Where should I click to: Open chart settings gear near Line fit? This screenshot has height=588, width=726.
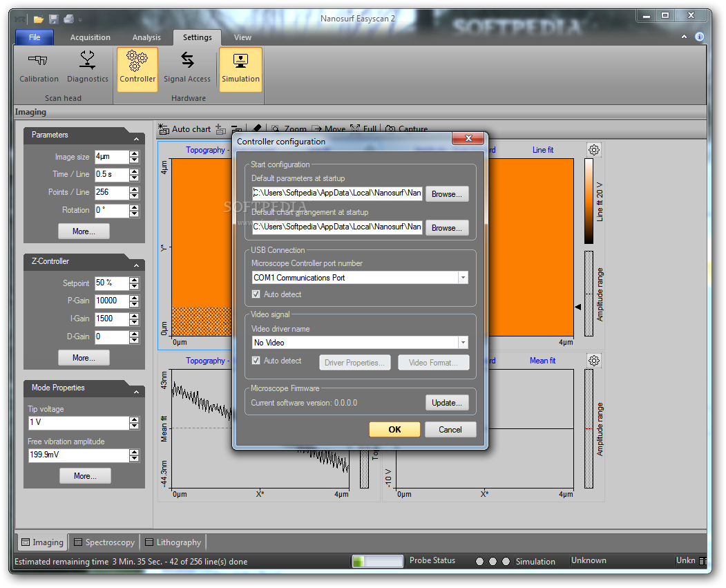[594, 149]
